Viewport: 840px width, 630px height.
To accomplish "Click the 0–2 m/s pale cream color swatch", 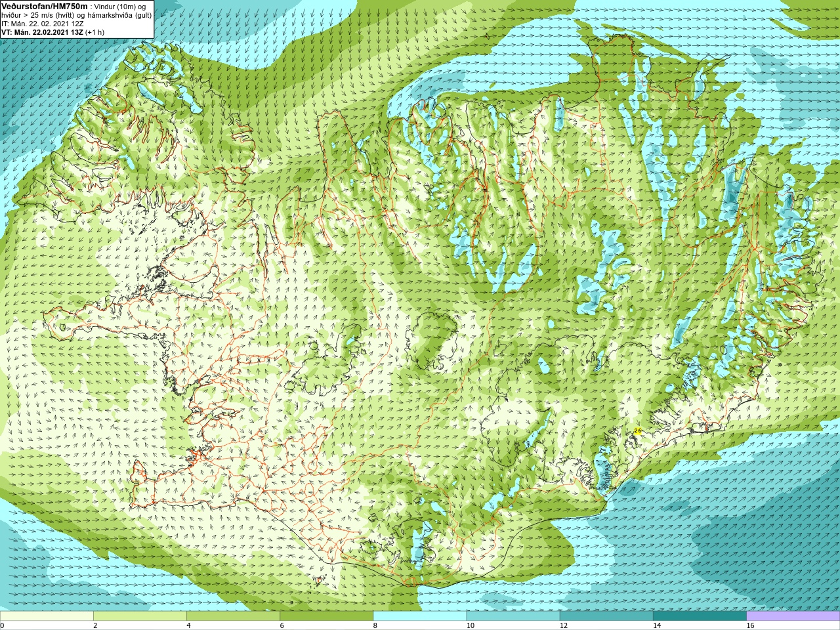I will point(47,616).
